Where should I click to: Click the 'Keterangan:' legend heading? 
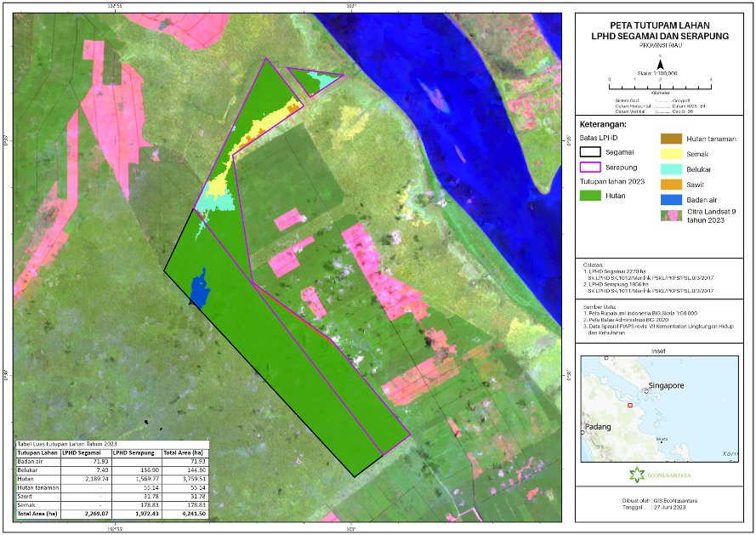[603, 124]
